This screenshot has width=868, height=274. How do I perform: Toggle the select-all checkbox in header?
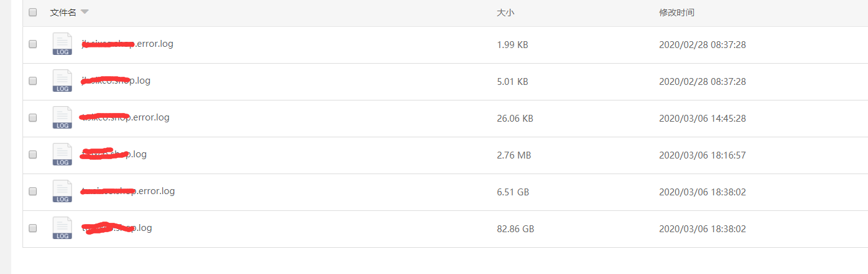pyautogui.click(x=33, y=12)
